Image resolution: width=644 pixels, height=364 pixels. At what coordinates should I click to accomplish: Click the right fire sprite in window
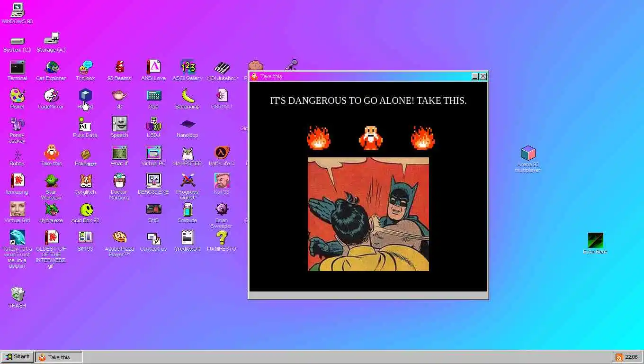(423, 138)
